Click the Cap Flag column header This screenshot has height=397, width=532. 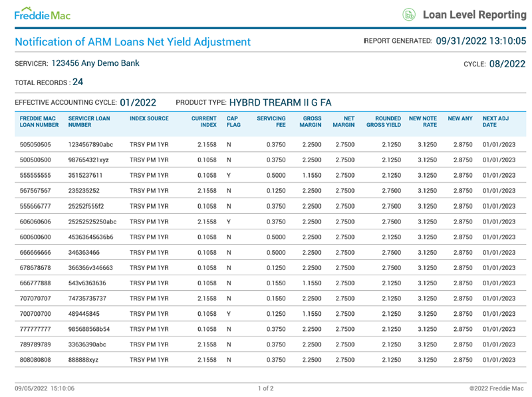click(x=233, y=122)
